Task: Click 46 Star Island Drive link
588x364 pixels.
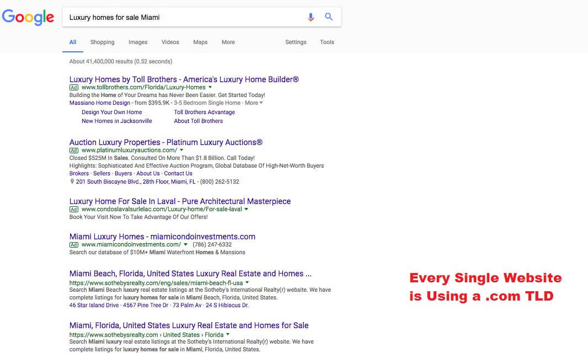Action: click(94, 305)
